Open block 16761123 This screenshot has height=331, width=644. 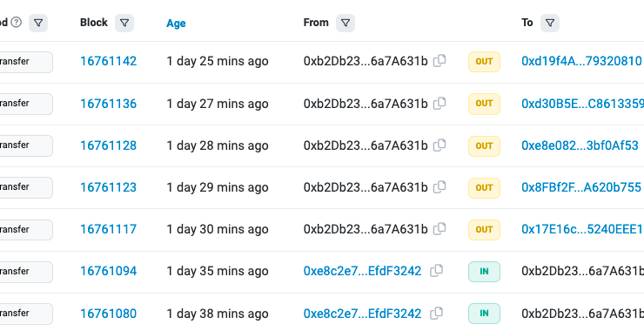pyautogui.click(x=108, y=187)
